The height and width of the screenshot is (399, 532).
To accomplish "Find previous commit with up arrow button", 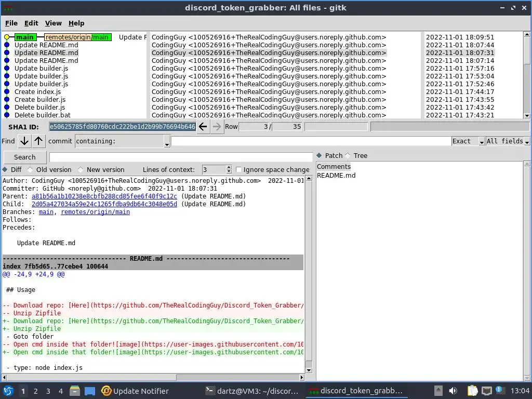I will click(38, 141).
